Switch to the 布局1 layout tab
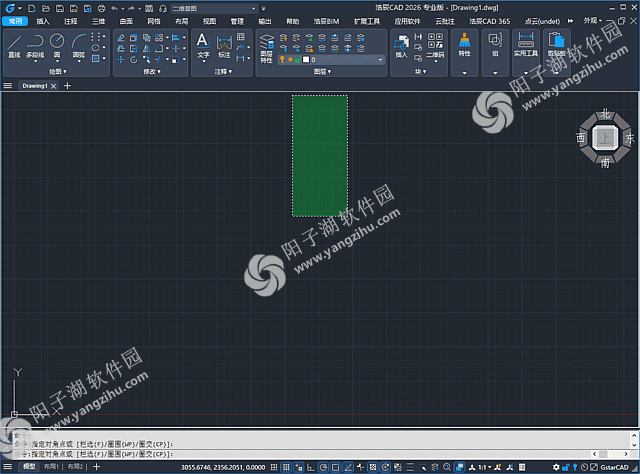Image resolution: width=640 pixels, height=474 pixels. pos(51,467)
